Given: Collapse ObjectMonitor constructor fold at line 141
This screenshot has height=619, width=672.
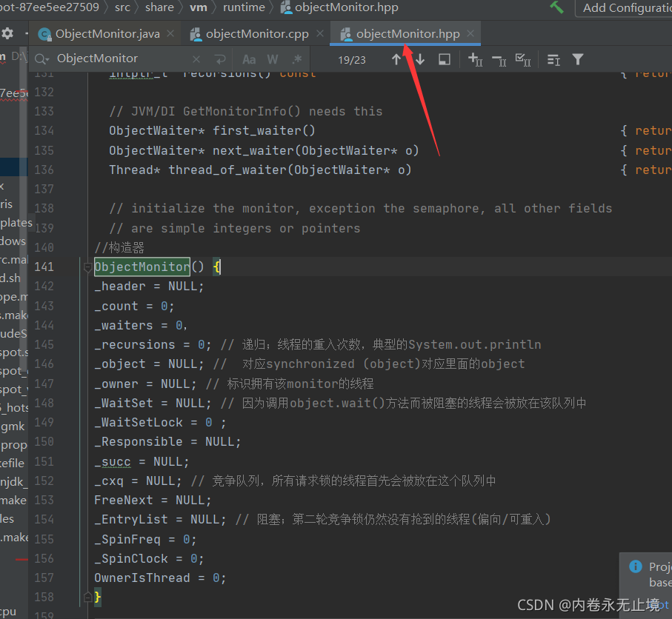Looking at the screenshot, I should click(88, 268).
